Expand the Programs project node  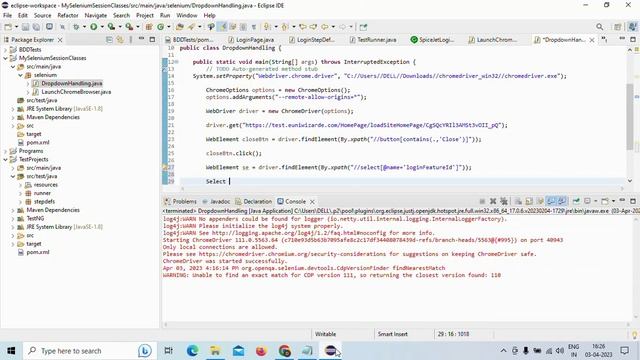point(5,151)
